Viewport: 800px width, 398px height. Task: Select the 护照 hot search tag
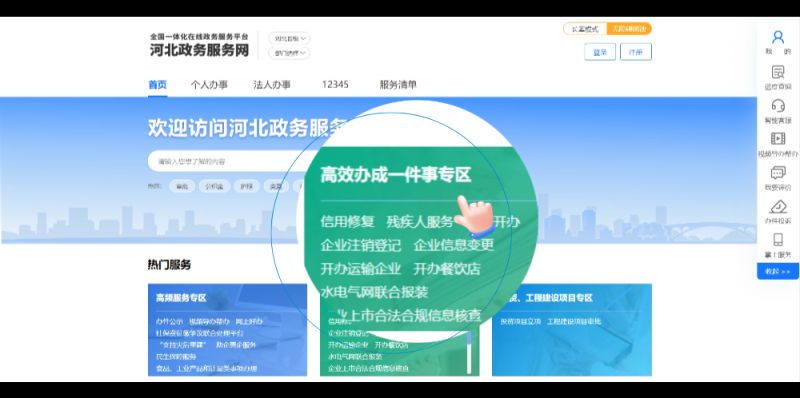(x=247, y=187)
